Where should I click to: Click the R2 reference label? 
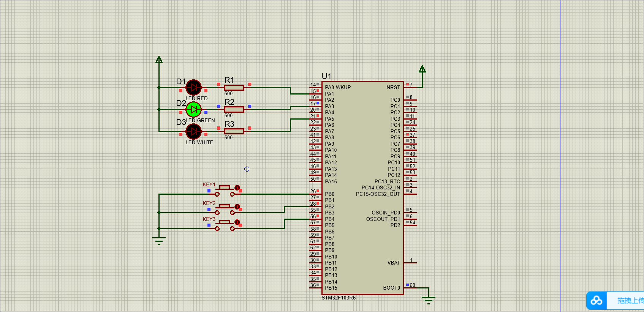click(229, 102)
